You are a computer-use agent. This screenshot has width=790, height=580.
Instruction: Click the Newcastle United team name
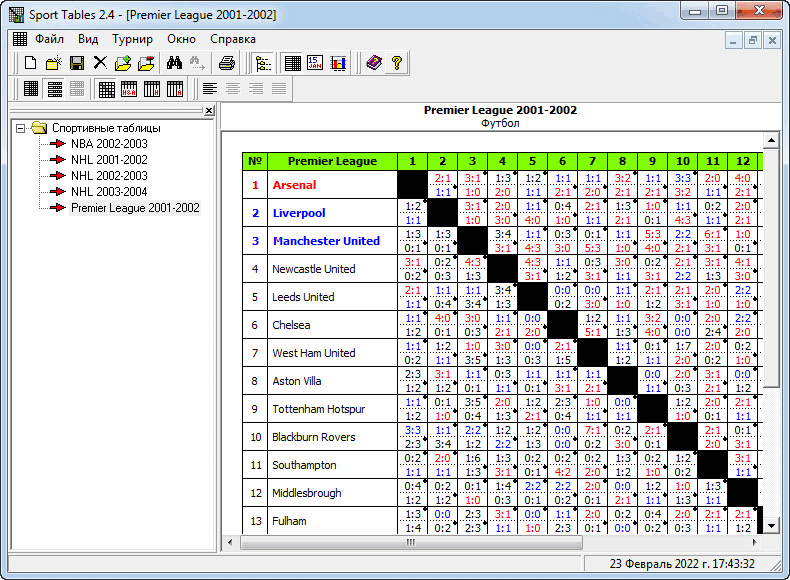click(313, 269)
